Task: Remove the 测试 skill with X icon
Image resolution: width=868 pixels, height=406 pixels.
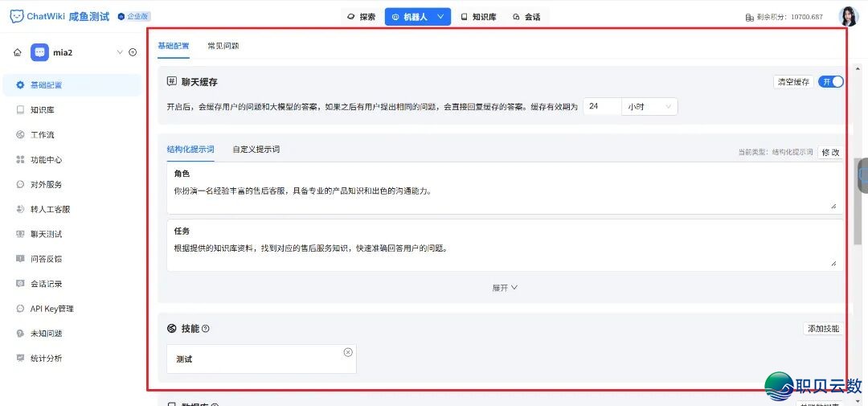Action: (348, 352)
